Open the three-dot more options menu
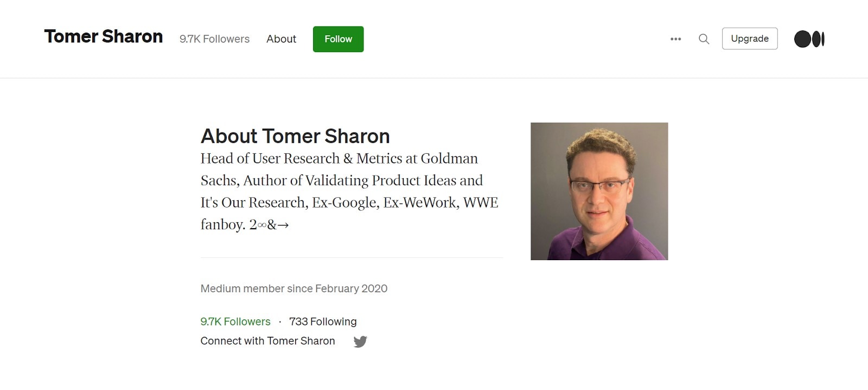 click(675, 39)
